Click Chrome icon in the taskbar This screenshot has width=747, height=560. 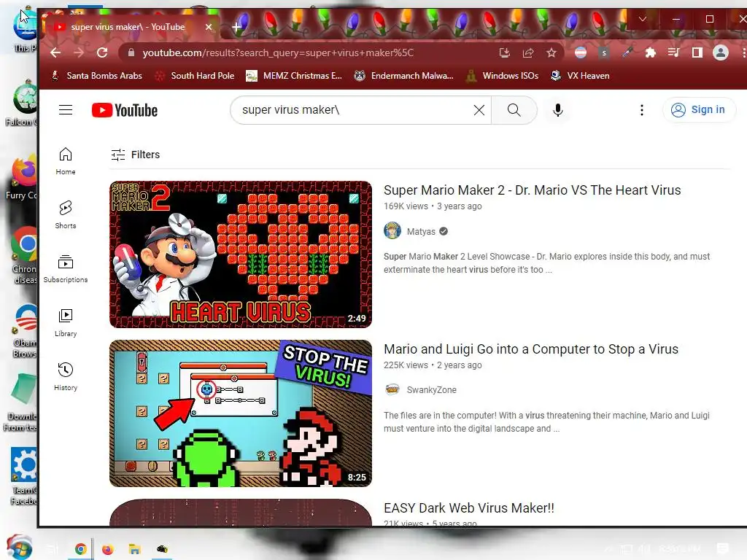pyautogui.click(x=80, y=550)
